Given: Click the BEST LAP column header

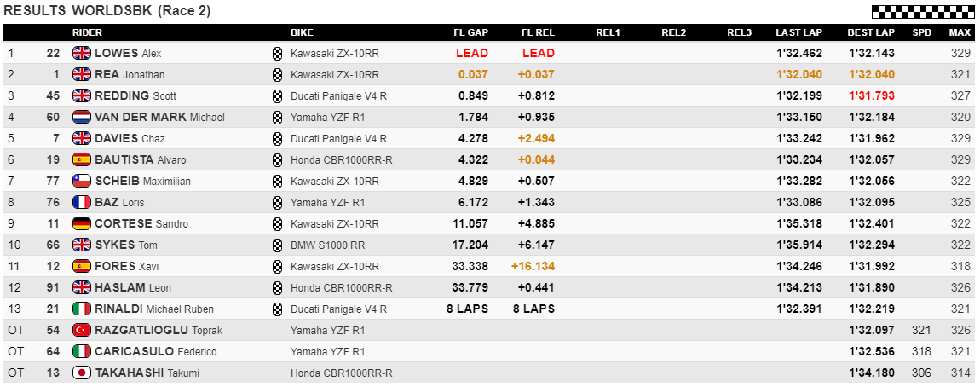Looking at the screenshot, I should (x=871, y=32).
